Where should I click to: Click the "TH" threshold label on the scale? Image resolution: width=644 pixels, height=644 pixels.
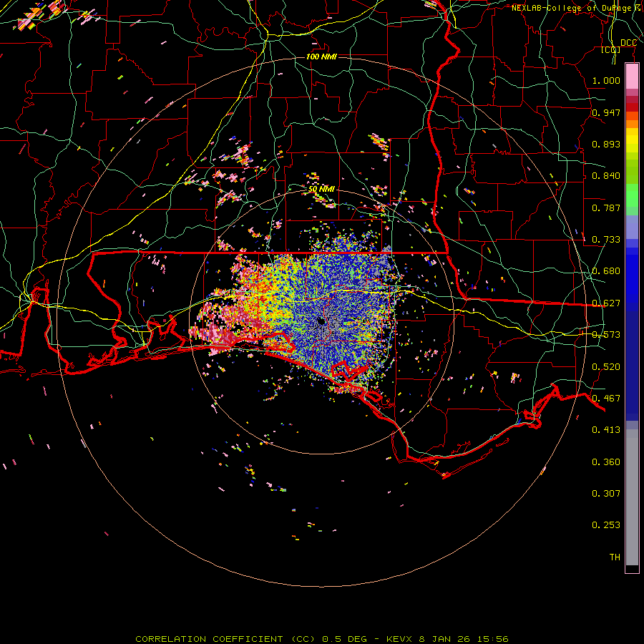point(615,557)
